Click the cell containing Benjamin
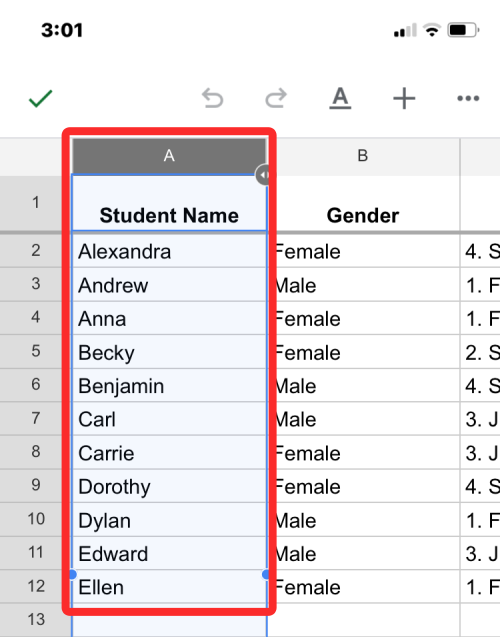The width and height of the screenshot is (500, 637). 169,385
